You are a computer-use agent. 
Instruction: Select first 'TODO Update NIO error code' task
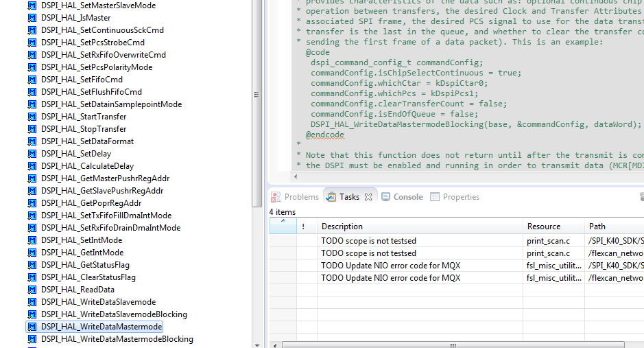point(391,266)
